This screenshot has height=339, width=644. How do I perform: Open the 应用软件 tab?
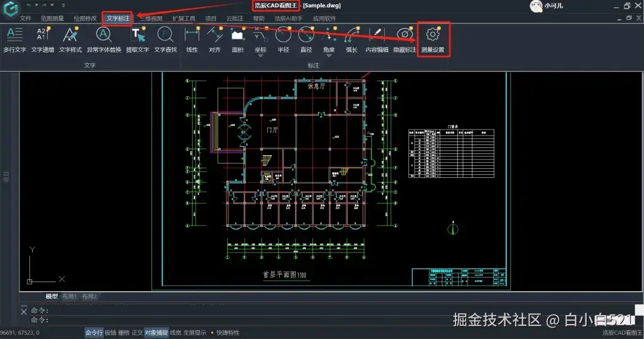[x=324, y=19]
